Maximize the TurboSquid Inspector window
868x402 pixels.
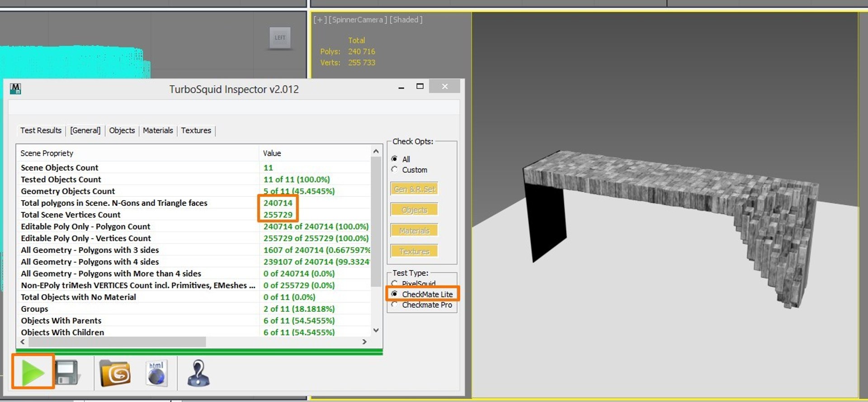(x=420, y=86)
